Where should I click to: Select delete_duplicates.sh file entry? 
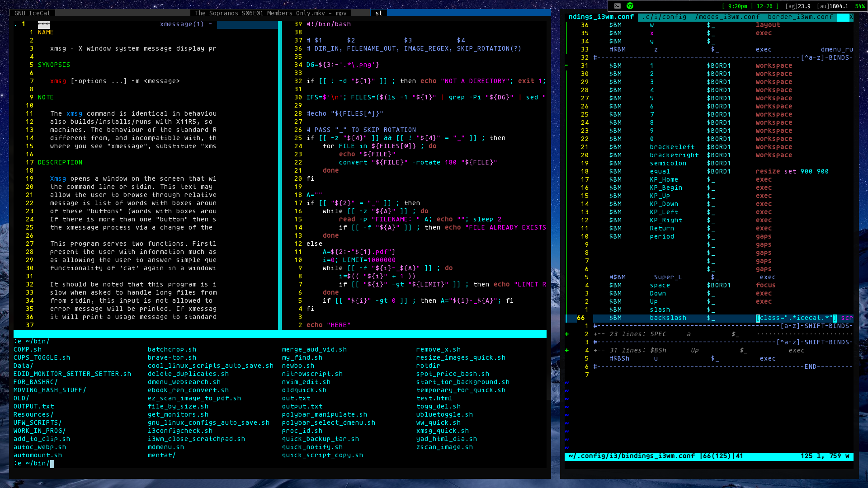coord(188,374)
